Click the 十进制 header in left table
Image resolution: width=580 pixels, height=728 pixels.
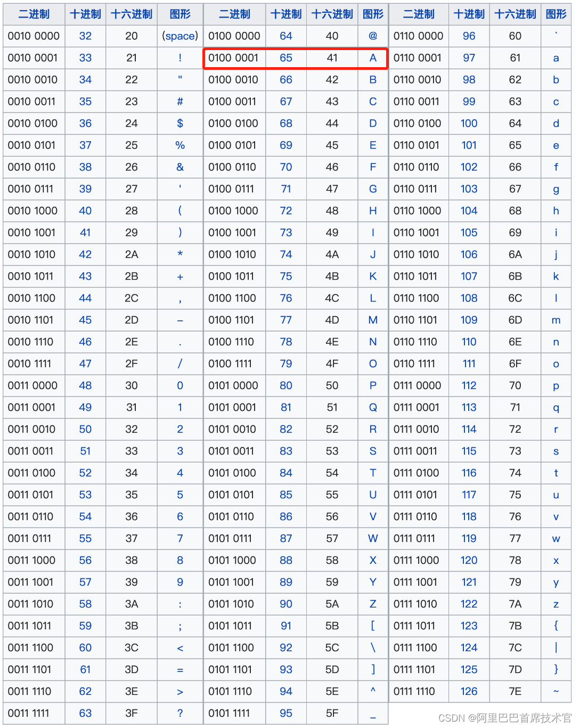pyautogui.click(x=85, y=14)
